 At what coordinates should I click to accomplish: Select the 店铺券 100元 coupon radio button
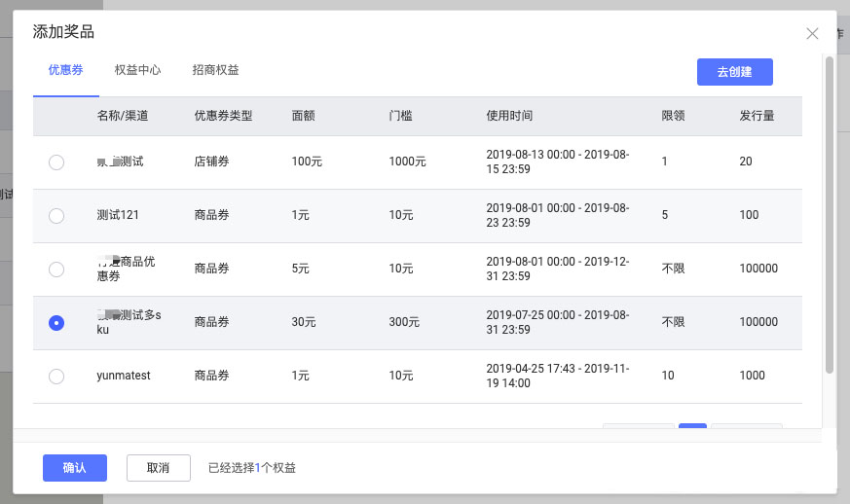point(56,162)
